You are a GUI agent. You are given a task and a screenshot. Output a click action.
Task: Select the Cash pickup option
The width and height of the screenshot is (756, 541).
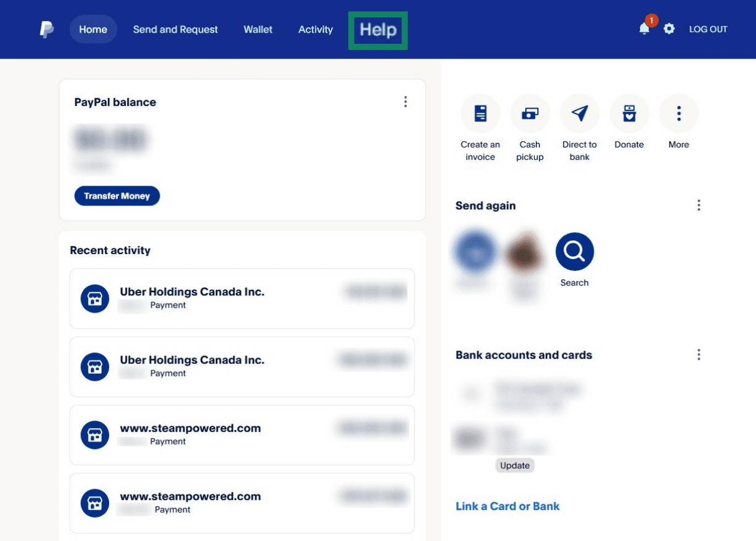(x=530, y=114)
